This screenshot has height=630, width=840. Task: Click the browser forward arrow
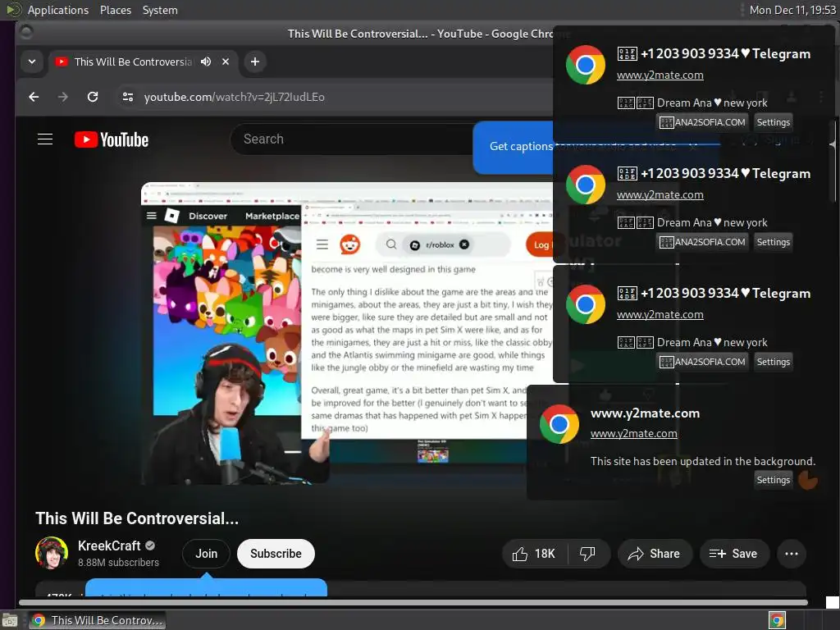[62, 97]
